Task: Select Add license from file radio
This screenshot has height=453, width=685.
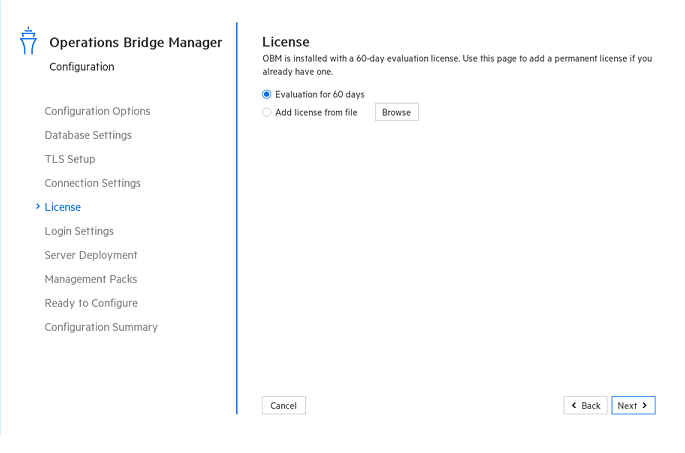Action: [266, 112]
